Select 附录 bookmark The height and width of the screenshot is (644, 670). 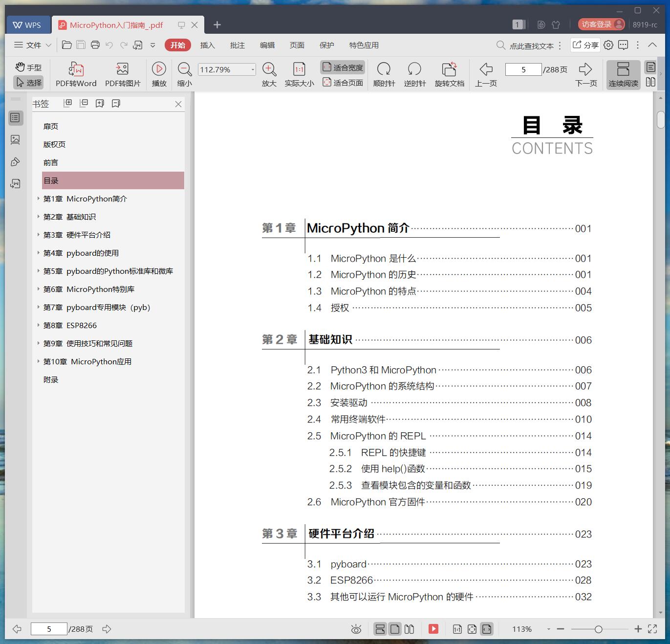pyautogui.click(x=51, y=379)
